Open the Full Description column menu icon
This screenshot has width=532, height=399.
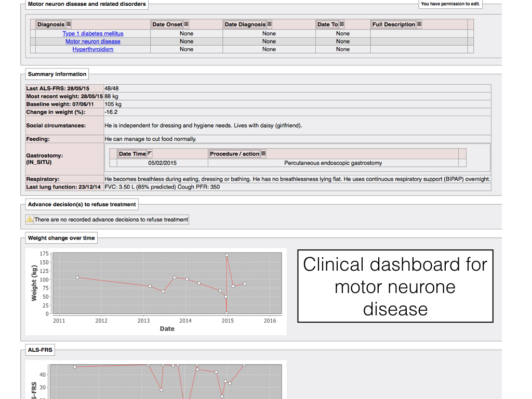pyautogui.click(x=419, y=24)
